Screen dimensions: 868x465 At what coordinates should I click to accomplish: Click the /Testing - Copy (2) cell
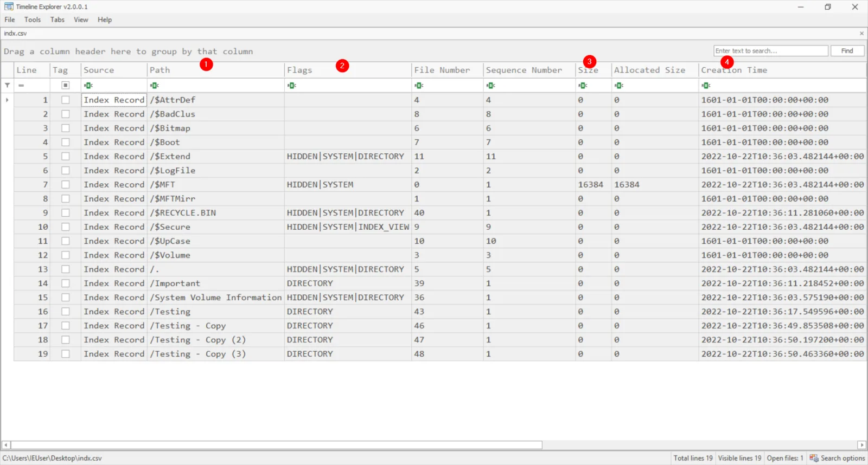(216, 339)
